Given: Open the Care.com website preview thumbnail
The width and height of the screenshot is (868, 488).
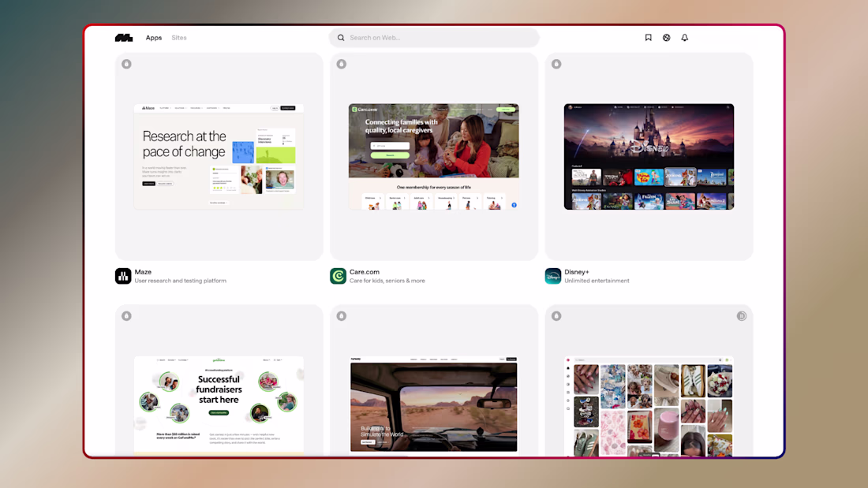Looking at the screenshot, I should (434, 157).
